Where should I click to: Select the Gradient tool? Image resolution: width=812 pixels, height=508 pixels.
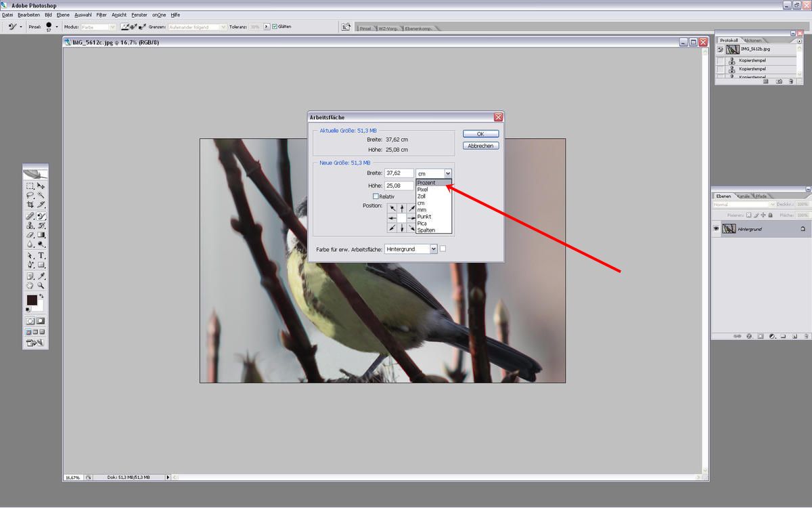41,234
